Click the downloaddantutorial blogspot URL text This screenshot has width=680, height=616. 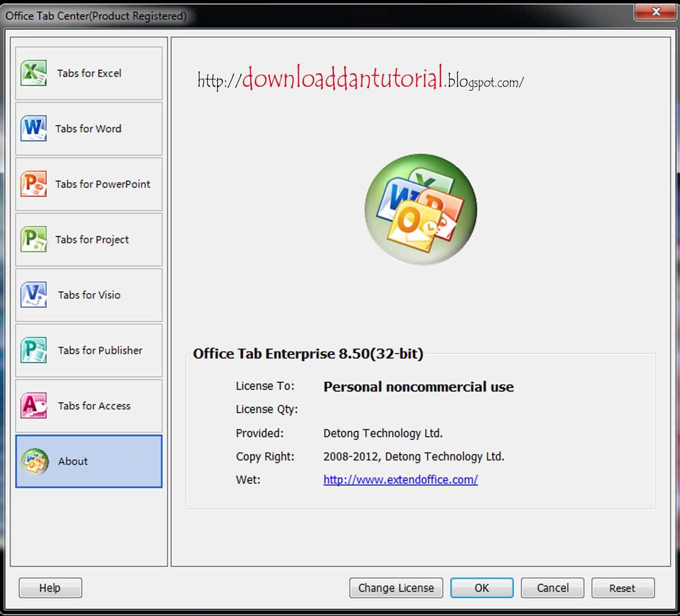[x=360, y=78]
